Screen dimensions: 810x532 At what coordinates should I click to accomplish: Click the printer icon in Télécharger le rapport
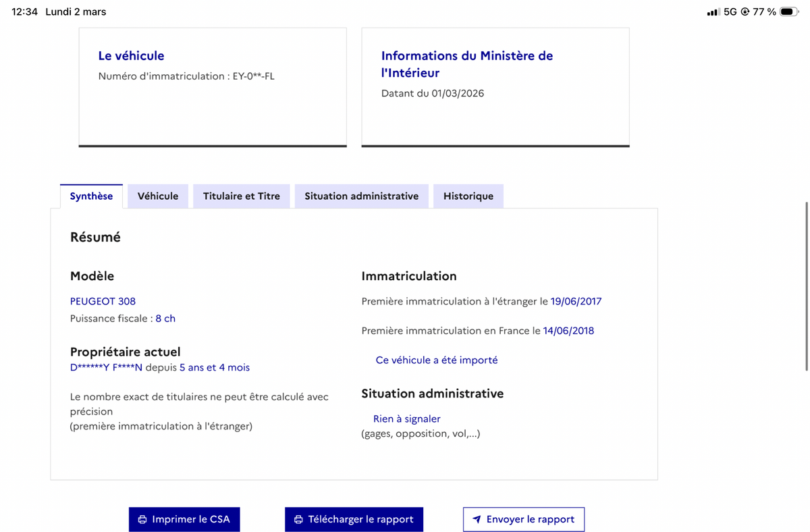point(298,519)
